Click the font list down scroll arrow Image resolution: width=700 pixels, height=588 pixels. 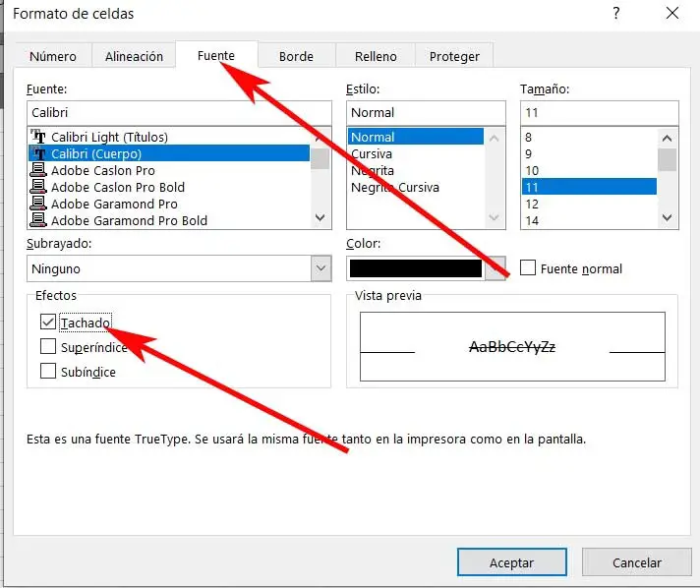(x=321, y=218)
